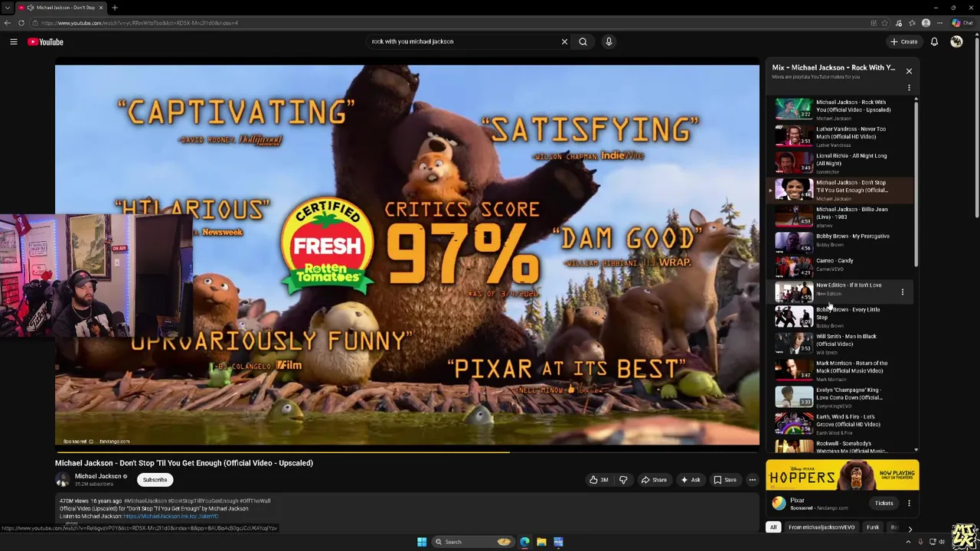Screen dimensions: 980x551
Task: Select 'Cameo - Candy' playlist entry
Action: click(x=842, y=266)
